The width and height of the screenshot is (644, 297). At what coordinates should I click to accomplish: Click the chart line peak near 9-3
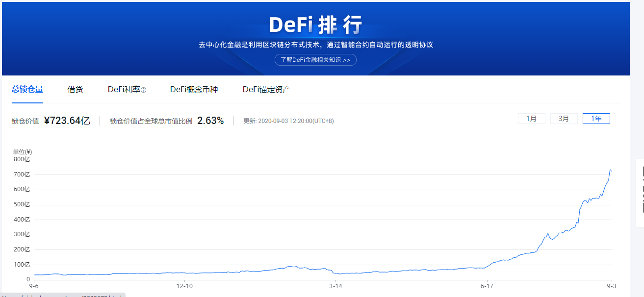[x=610, y=170]
